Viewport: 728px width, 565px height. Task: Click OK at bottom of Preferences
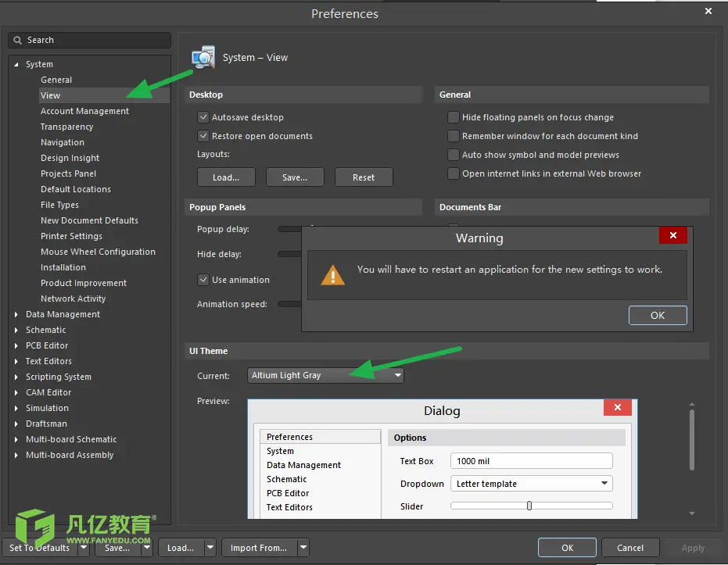pyautogui.click(x=567, y=547)
